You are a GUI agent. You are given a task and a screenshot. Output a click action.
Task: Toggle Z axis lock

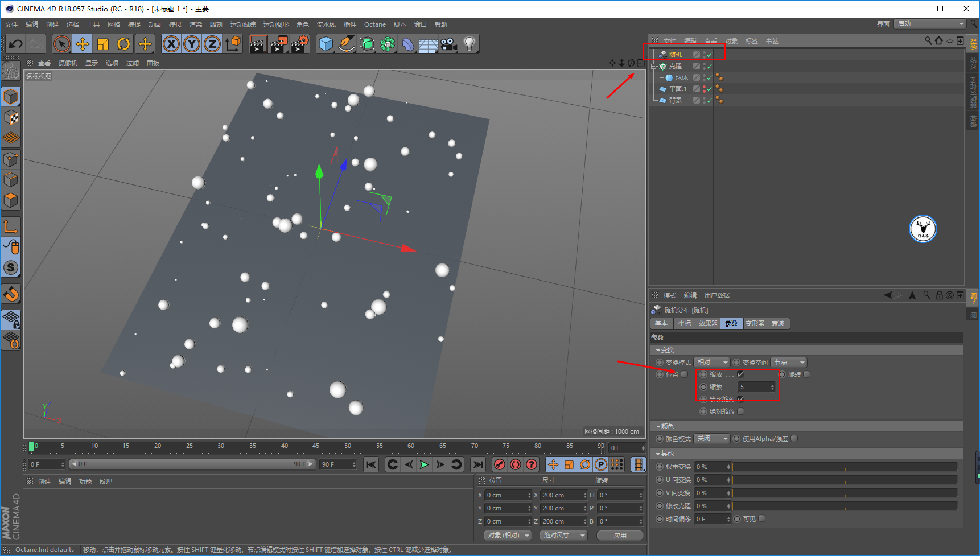click(x=212, y=44)
